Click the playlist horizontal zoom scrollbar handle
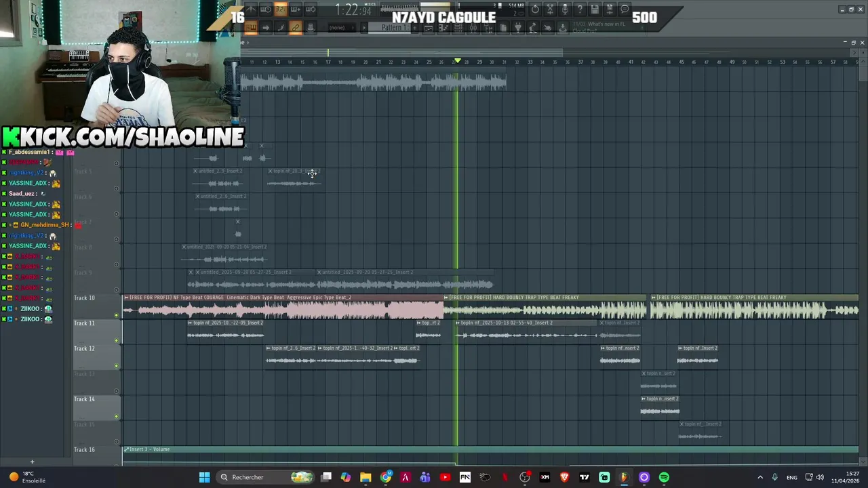868x488 pixels. click(401, 52)
